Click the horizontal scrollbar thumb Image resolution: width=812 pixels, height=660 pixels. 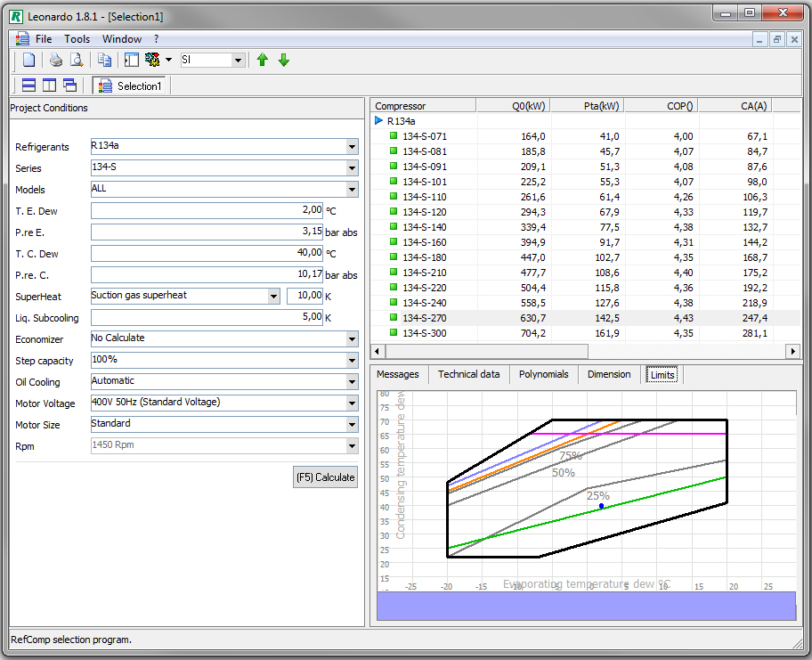[x=486, y=351]
